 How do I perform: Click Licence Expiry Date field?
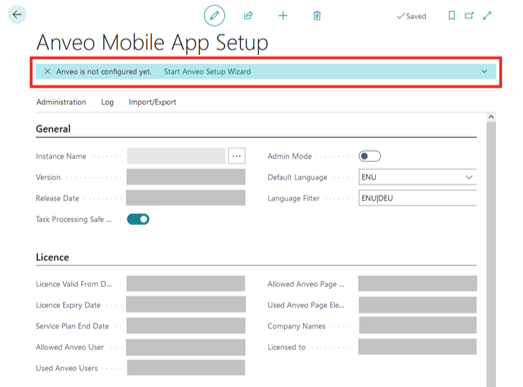186,304
